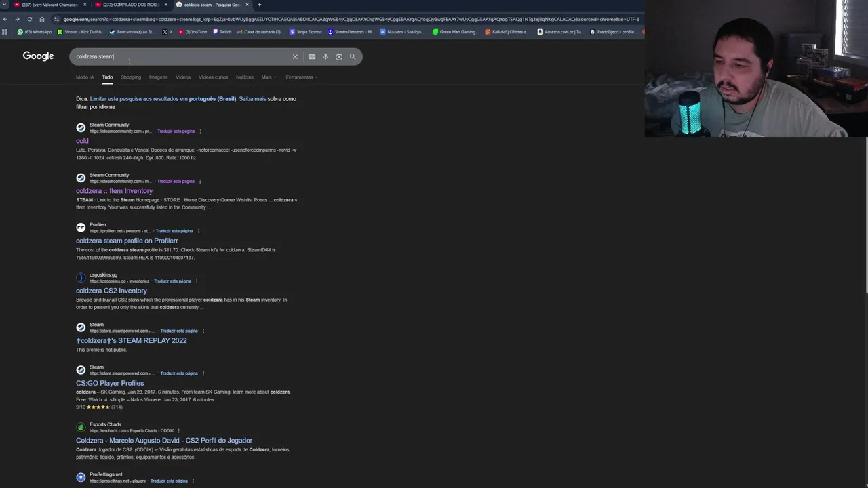Translate the Profilerr result via Traduzir esta página

[x=174, y=231]
